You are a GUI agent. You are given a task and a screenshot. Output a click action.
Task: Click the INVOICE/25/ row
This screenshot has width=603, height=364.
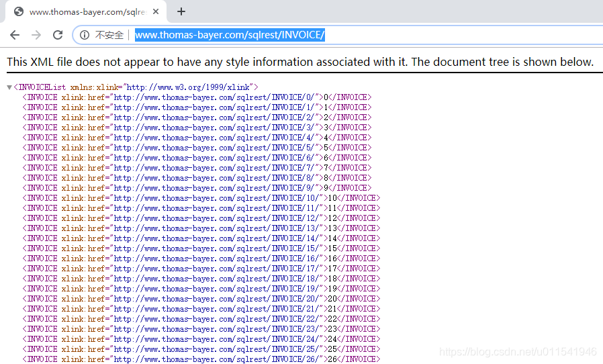tap(201, 349)
